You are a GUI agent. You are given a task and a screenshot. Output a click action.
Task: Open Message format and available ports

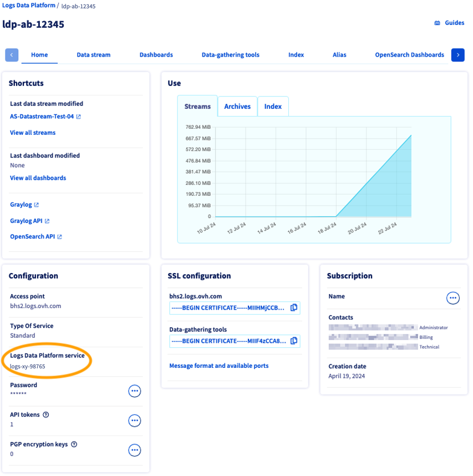point(217,366)
